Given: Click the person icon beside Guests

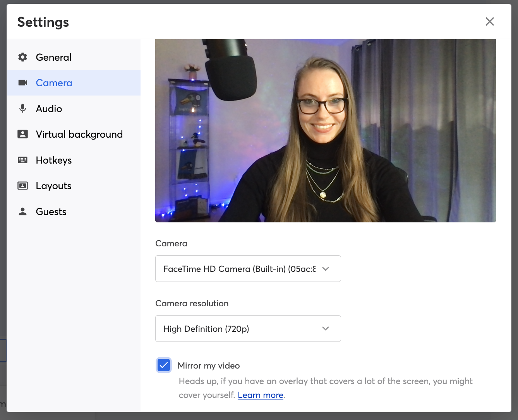Looking at the screenshot, I should point(22,211).
